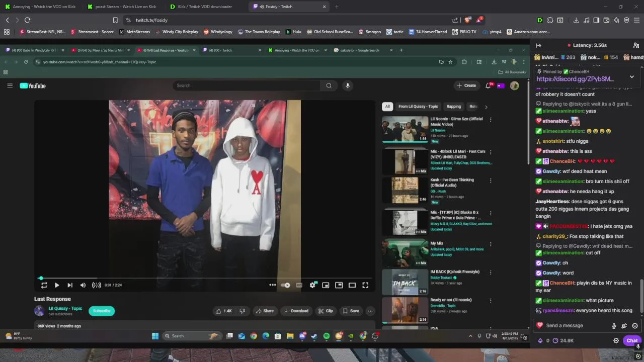The height and width of the screenshot is (362, 644).
Task: Toggle the autoplay switch in the player
Action: tap(285, 285)
